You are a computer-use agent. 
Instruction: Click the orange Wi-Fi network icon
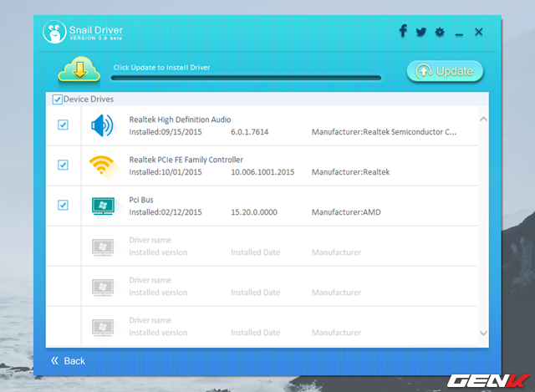(x=101, y=165)
